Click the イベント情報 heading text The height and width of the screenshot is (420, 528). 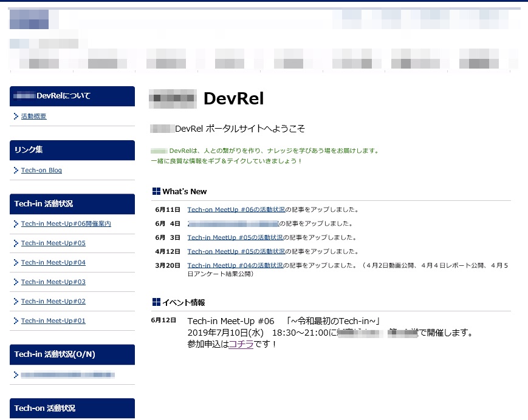click(183, 302)
